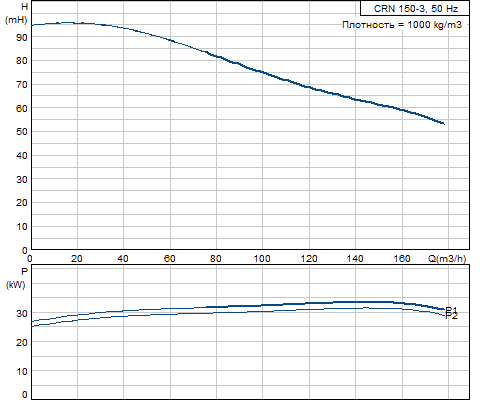Click the P (kW) axis label
This screenshot has width=500, height=400.
point(16,278)
